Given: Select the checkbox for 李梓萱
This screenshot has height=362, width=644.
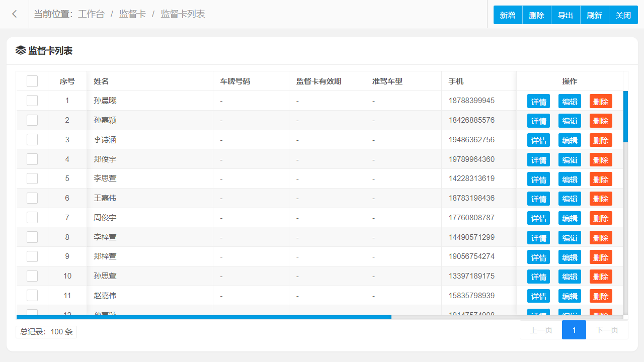Looking at the screenshot, I should [x=32, y=237].
